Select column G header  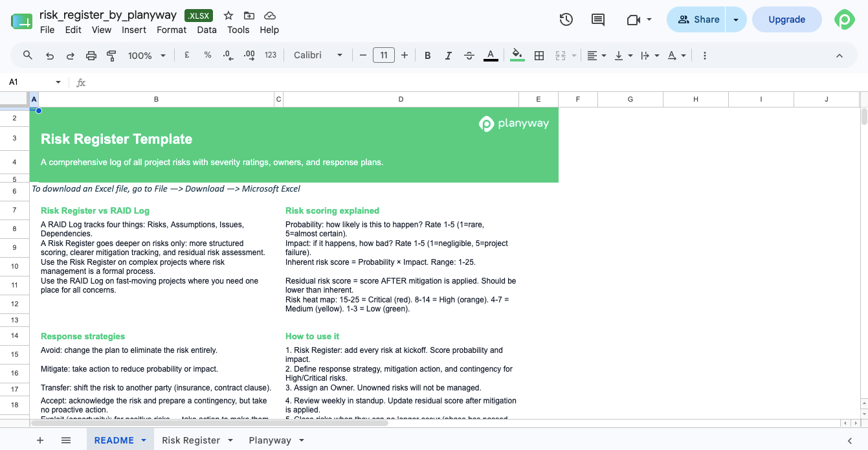(x=630, y=99)
